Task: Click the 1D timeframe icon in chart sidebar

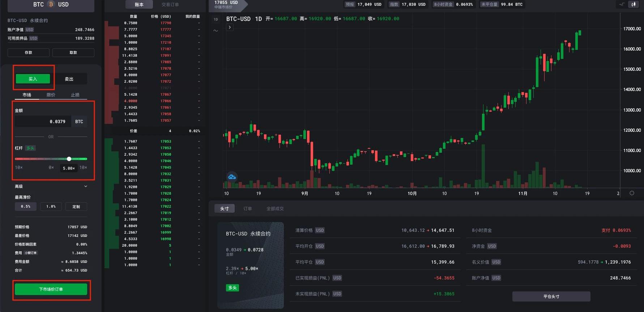Action: pyautogui.click(x=216, y=19)
